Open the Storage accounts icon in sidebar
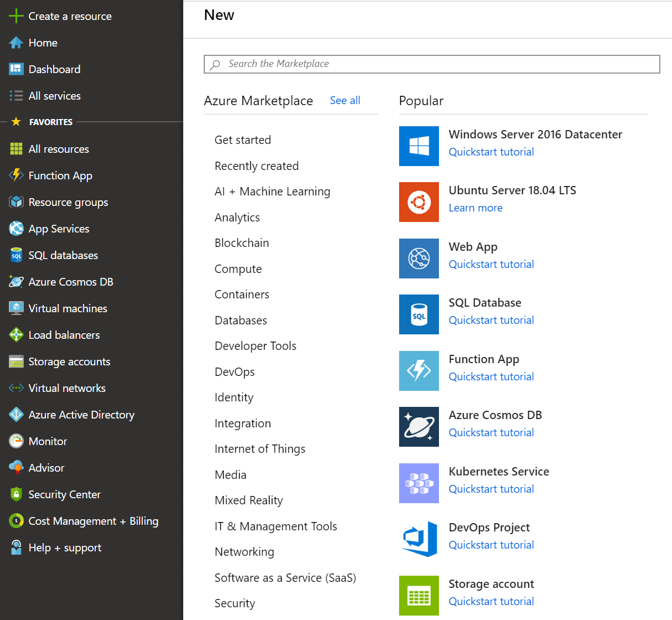672x620 pixels. pos(17,361)
